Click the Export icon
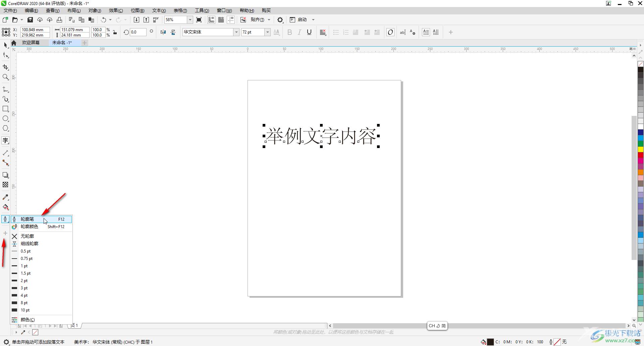The width and height of the screenshot is (644, 346). tap(146, 20)
